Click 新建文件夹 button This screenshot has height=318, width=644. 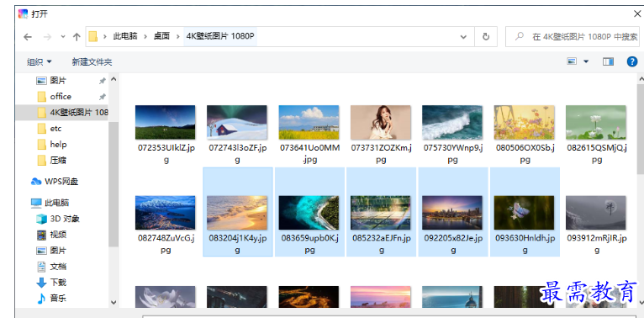(92, 62)
